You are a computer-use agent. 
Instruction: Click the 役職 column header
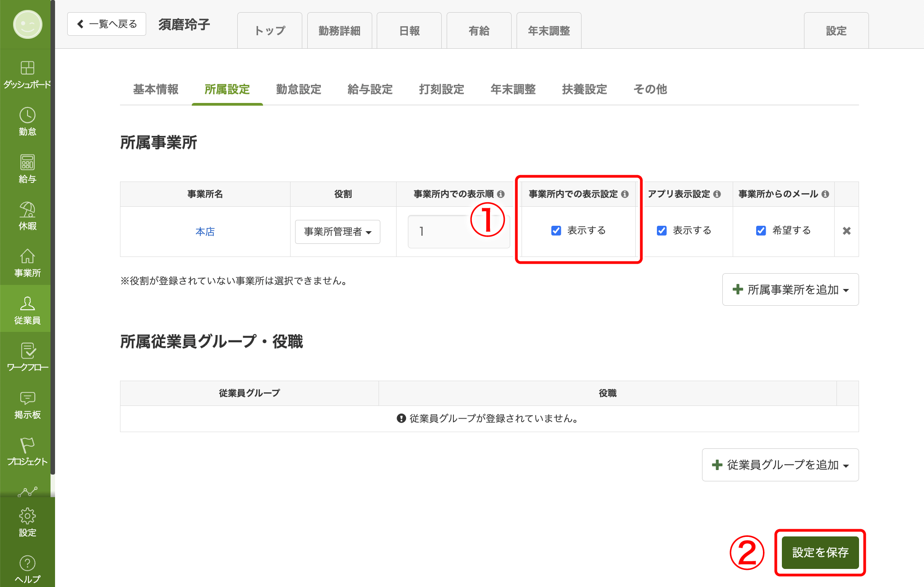click(x=608, y=393)
